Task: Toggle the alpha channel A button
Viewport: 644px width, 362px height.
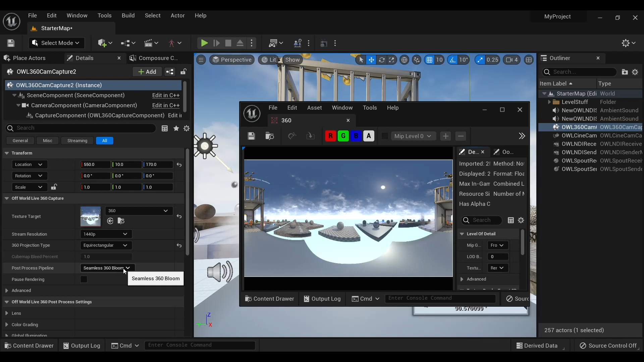Action: pyautogui.click(x=369, y=136)
